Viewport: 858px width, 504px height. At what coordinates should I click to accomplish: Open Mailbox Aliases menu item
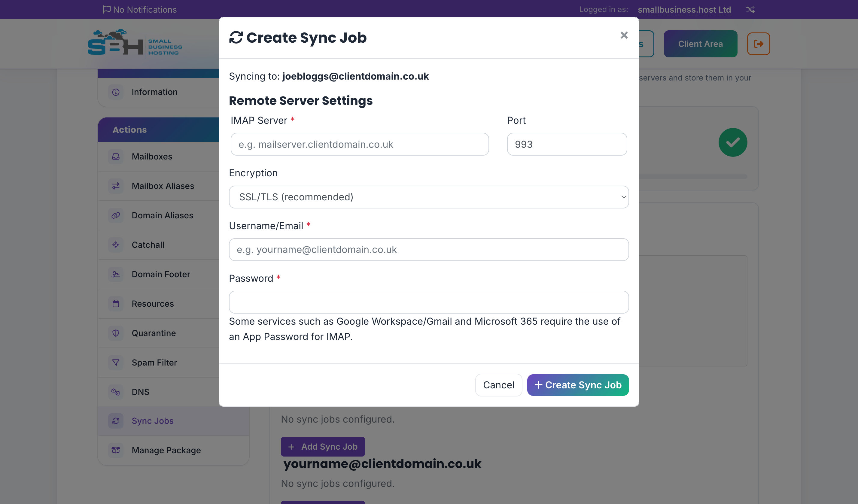point(159,186)
